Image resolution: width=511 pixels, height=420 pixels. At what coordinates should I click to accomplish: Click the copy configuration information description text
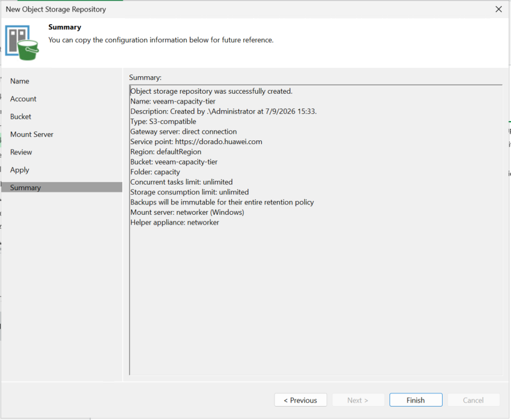[x=161, y=40]
